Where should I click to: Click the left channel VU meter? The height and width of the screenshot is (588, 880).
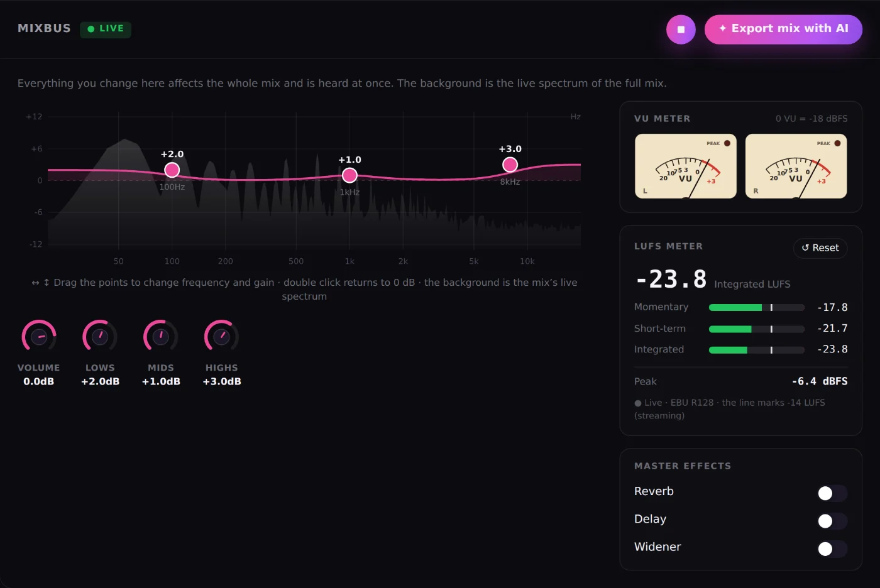pos(686,166)
